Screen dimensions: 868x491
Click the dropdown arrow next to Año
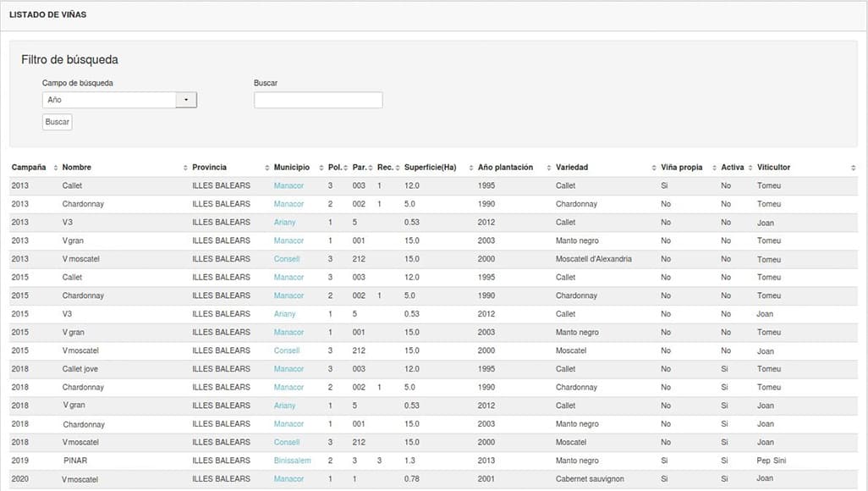[x=186, y=100]
